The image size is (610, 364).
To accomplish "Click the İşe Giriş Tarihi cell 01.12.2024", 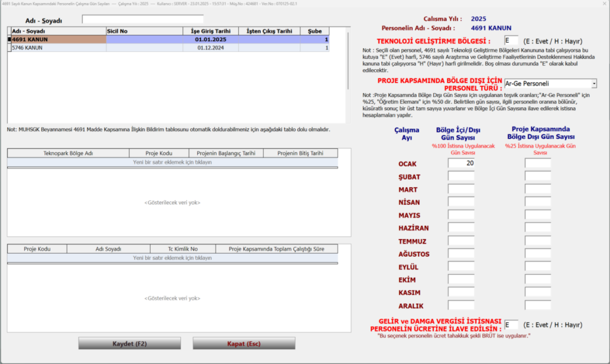I will (210, 48).
